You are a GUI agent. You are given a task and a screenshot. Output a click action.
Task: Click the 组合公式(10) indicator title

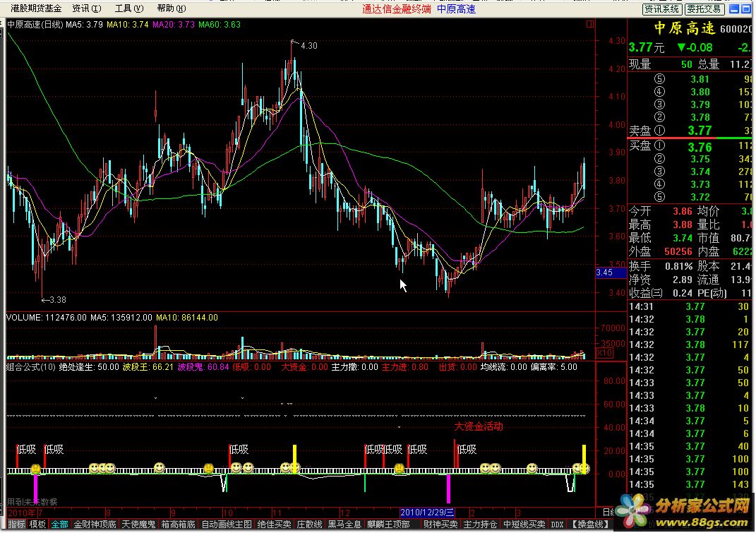point(31,367)
